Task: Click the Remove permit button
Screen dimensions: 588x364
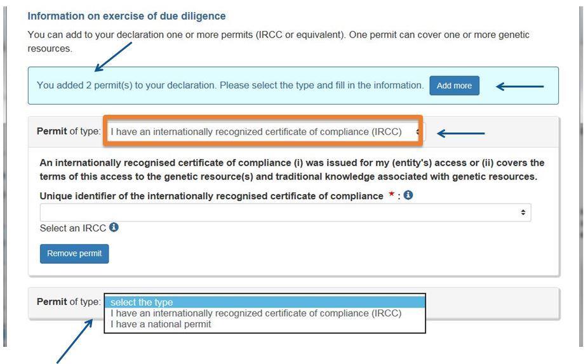Action: click(x=74, y=254)
